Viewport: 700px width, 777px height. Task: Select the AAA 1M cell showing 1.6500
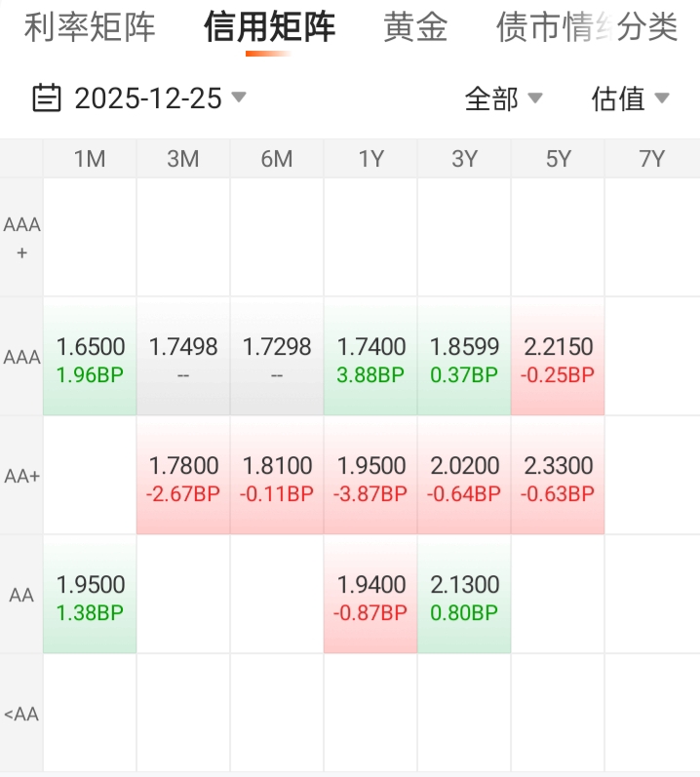click(90, 358)
